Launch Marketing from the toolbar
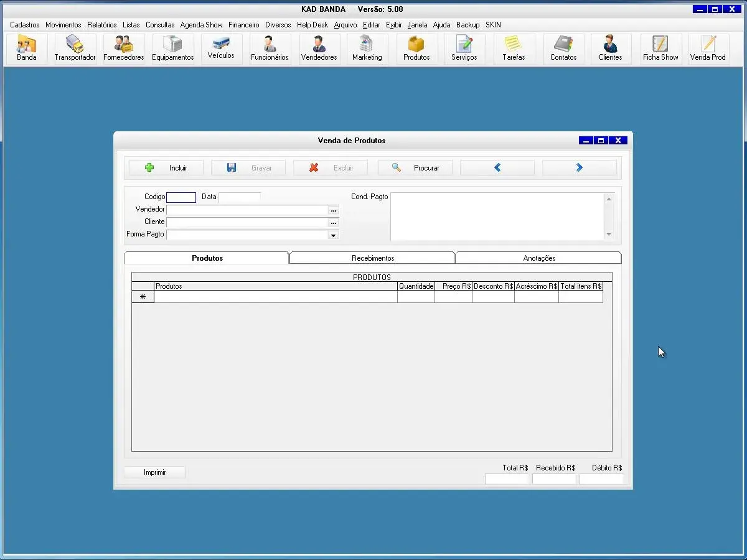Screen dimensions: 747x560 coord(367,49)
